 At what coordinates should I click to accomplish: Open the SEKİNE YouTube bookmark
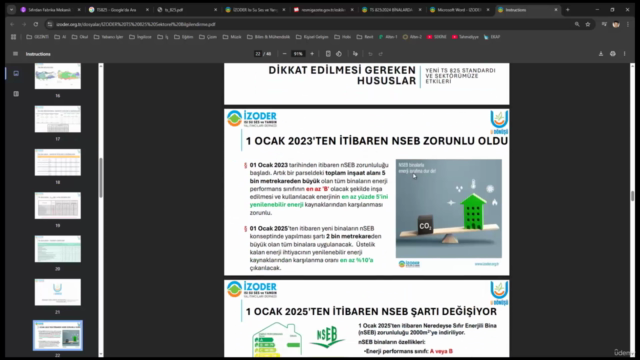437,37
